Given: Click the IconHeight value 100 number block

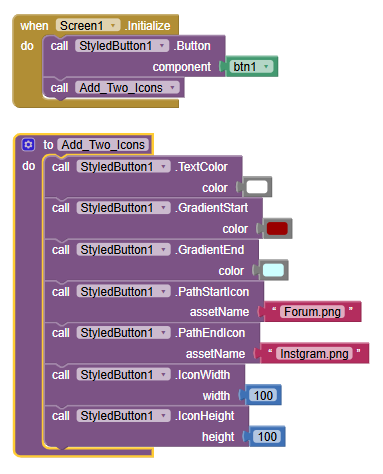Looking at the screenshot, I should pos(267,436).
